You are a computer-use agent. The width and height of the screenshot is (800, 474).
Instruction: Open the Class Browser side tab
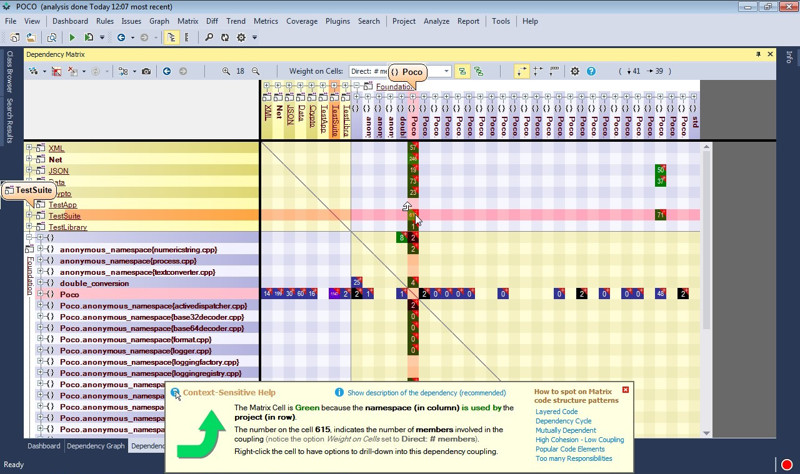9,71
